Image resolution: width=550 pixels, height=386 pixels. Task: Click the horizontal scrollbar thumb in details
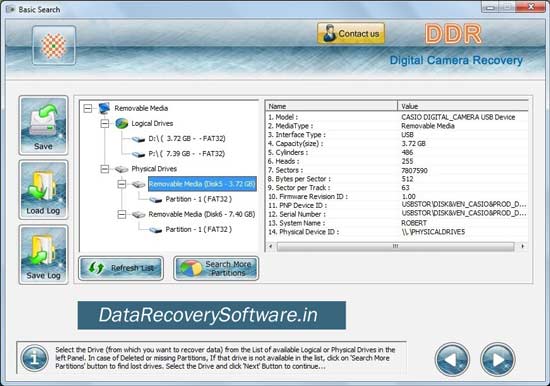pyautogui.click(x=395, y=246)
